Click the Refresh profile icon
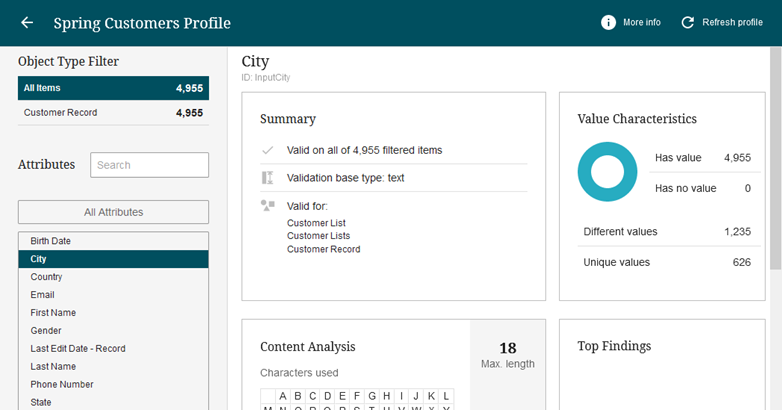 687,23
